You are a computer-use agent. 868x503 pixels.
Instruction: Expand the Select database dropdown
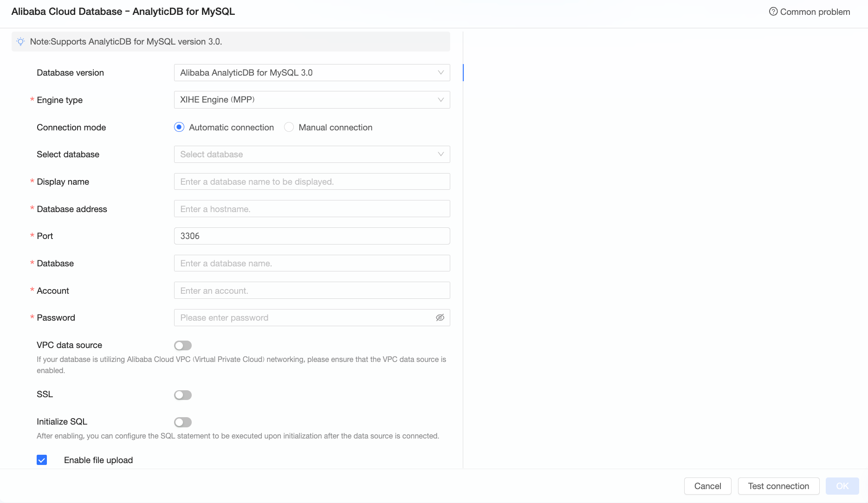312,155
